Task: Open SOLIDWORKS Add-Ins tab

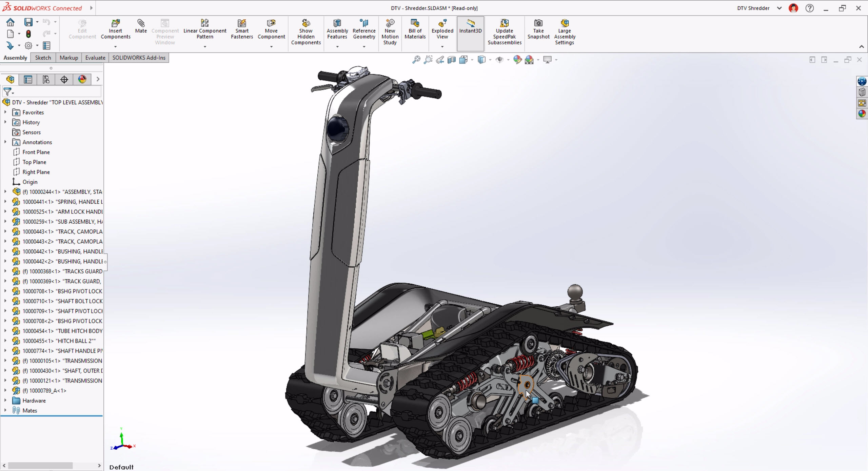Action: tap(139, 58)
